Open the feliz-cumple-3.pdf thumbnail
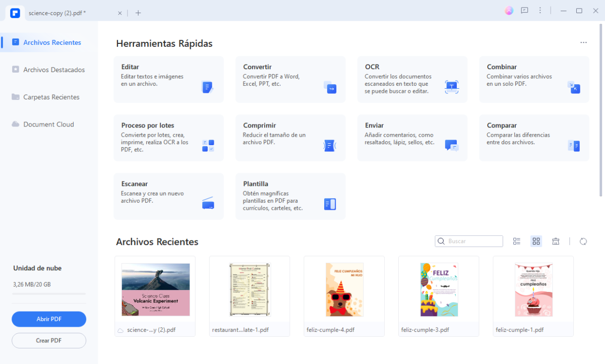 click(438, 290)
